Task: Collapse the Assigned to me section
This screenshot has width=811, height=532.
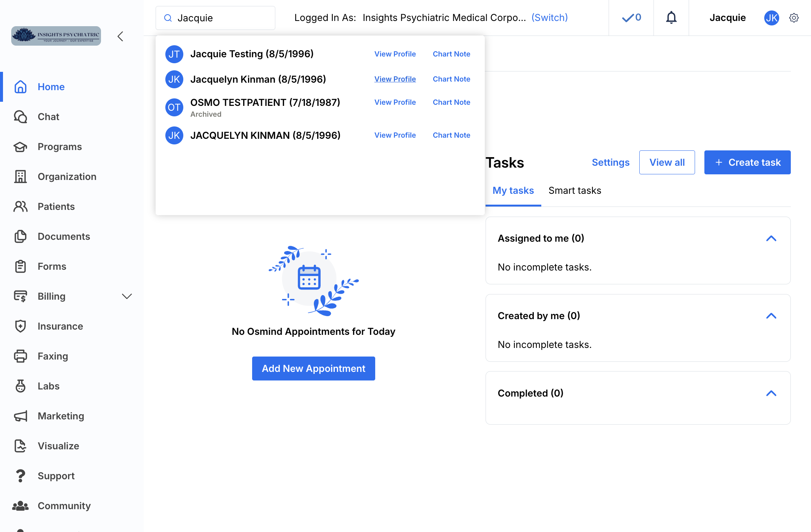Action: click(771, 238)
